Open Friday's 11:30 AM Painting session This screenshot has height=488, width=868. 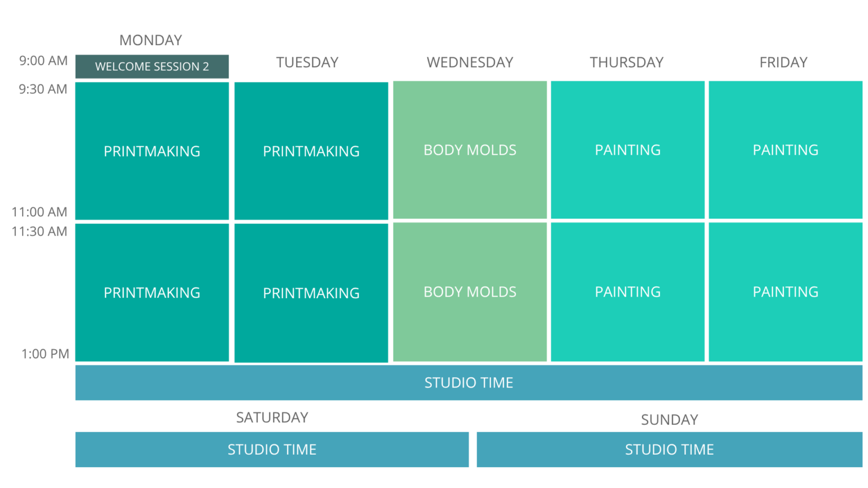point(785,291)
